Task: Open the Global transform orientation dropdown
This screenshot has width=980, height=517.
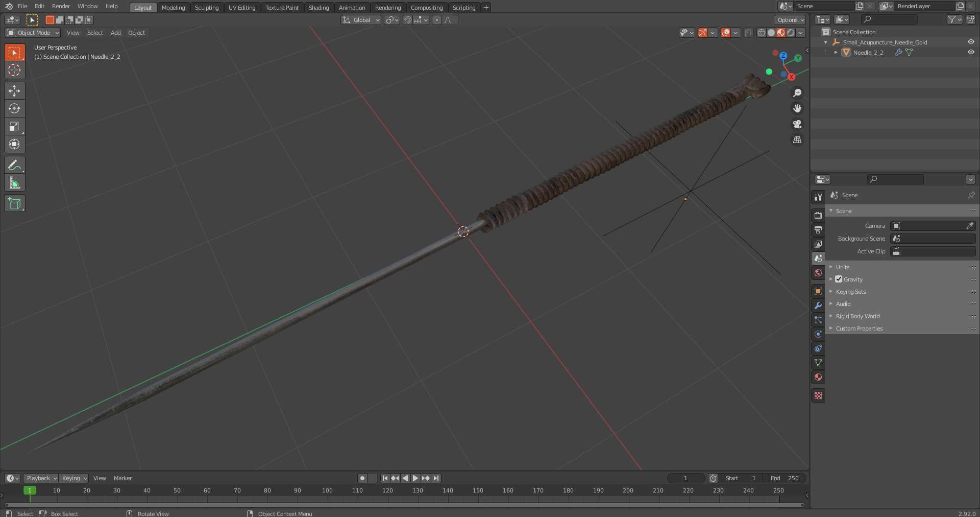Action: coord(361,20)
